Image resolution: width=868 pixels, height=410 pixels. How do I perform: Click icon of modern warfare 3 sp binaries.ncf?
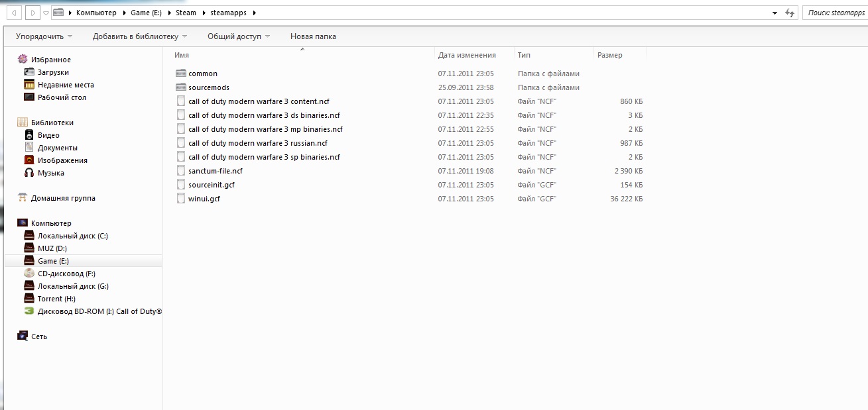tap(181, 157)
